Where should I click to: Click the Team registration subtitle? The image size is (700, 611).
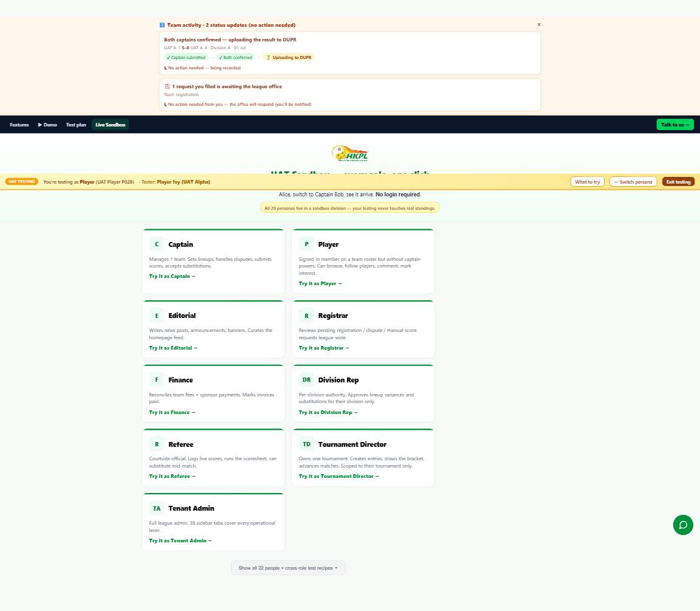pyautogui.click(x=181, y=95)
